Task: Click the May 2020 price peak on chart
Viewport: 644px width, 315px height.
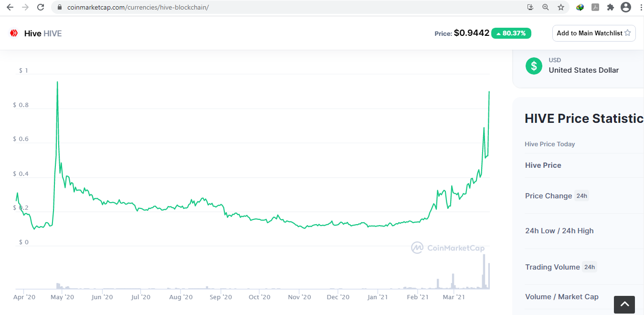Action: (x=57, y=82)
